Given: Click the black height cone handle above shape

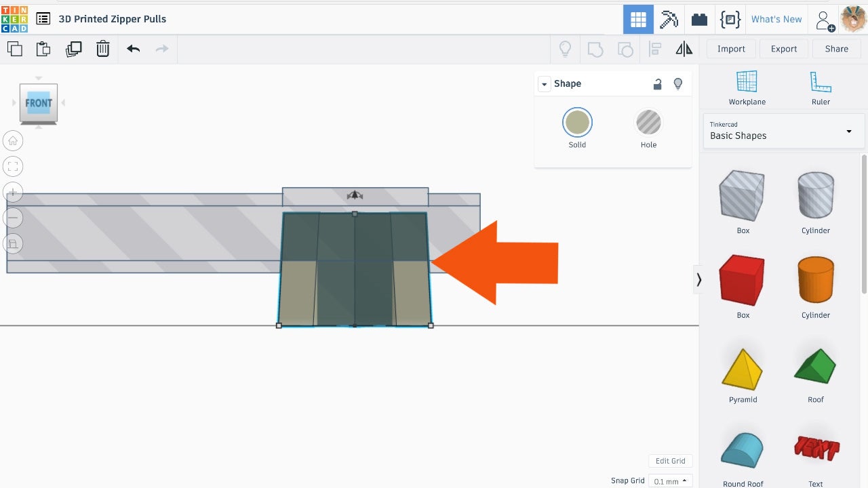Looking at the screenshot, I should pos(355,195).
